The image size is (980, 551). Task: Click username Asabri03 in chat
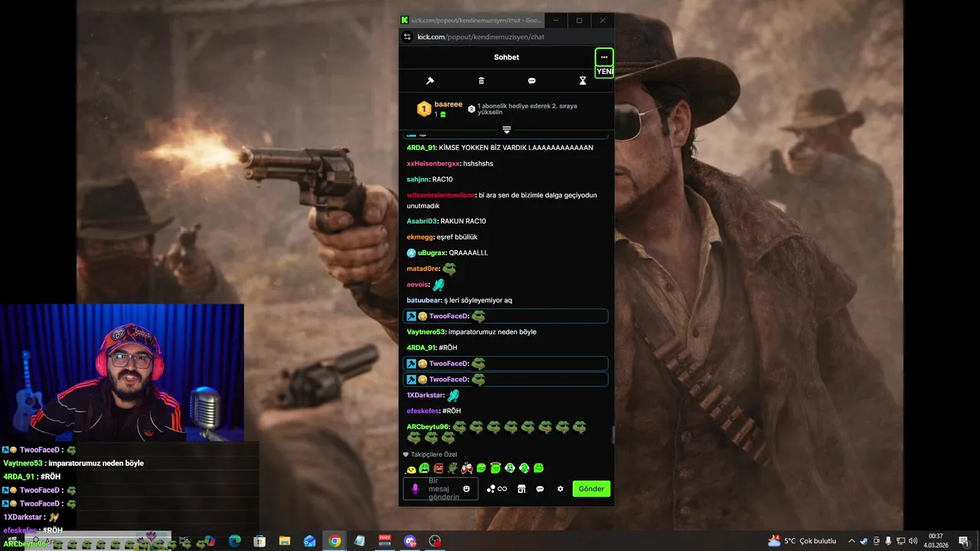[x=422, y=221]
